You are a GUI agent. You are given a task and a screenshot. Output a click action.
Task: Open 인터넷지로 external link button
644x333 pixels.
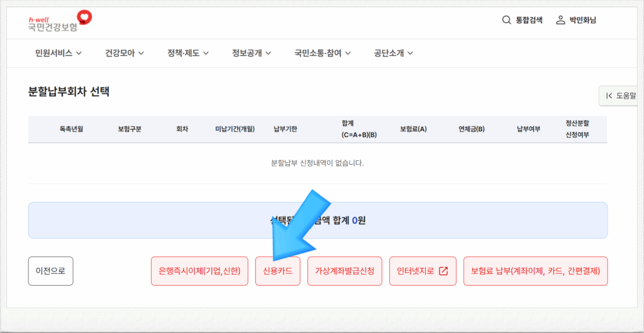coord(423,271)
